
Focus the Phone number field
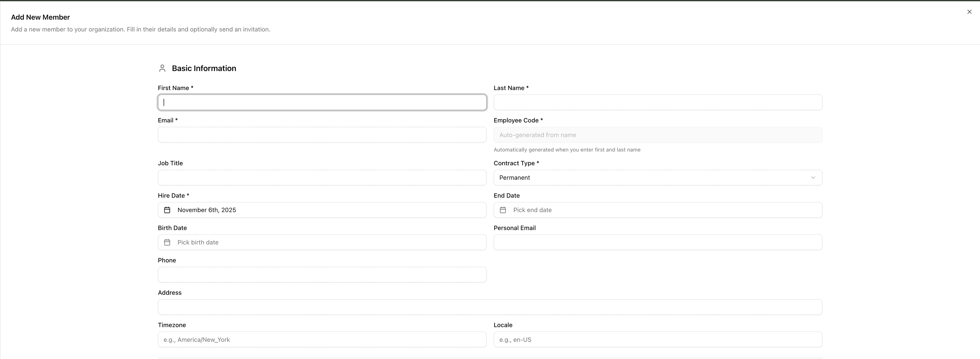322,275
